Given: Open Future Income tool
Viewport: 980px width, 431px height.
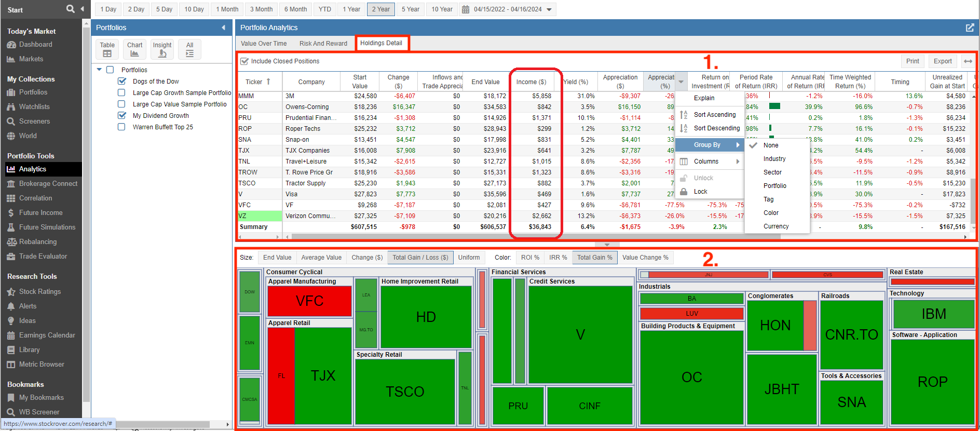Looking at the screenshot, I should 40,213.
